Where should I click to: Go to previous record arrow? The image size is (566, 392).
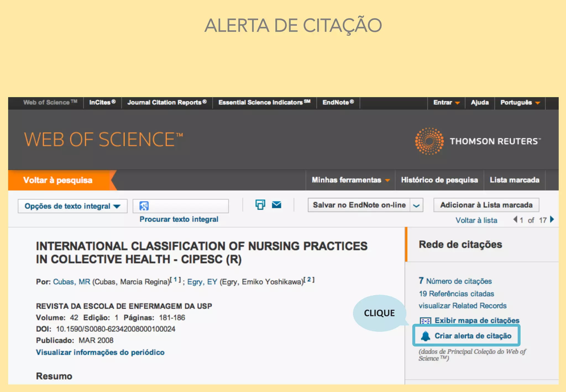click(x=515, y=219)
